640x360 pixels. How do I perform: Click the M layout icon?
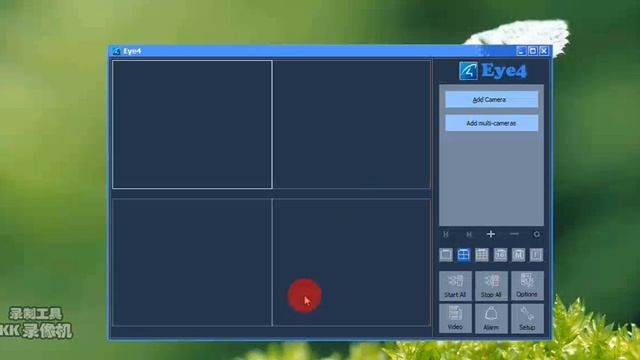tap(518, 255)
